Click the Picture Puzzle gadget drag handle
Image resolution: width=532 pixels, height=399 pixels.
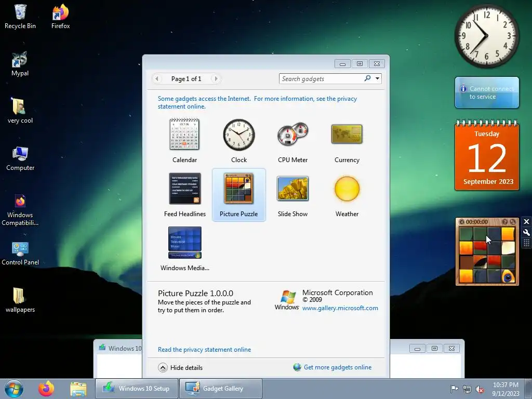coord(526,243)
